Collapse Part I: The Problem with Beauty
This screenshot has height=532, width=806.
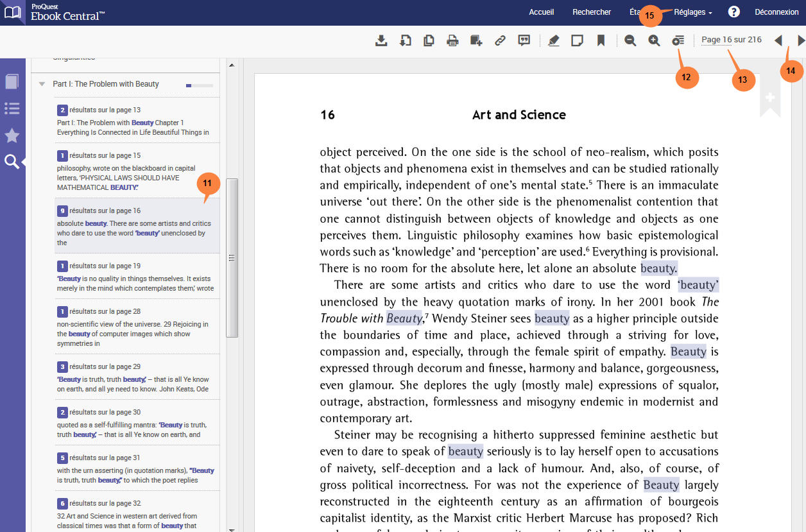pos(42,84)
